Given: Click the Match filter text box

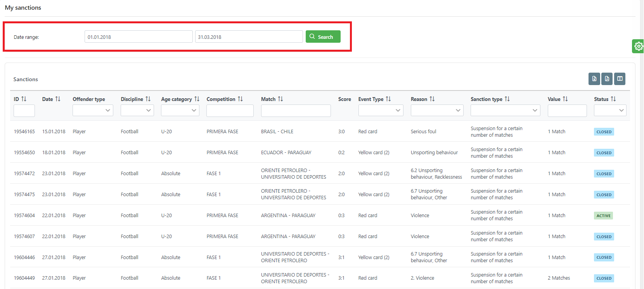Looking at the screenshot, I should (x=296, y=111).
